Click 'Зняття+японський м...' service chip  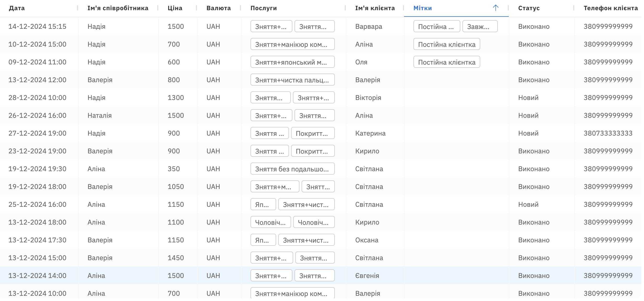point(292,62)
